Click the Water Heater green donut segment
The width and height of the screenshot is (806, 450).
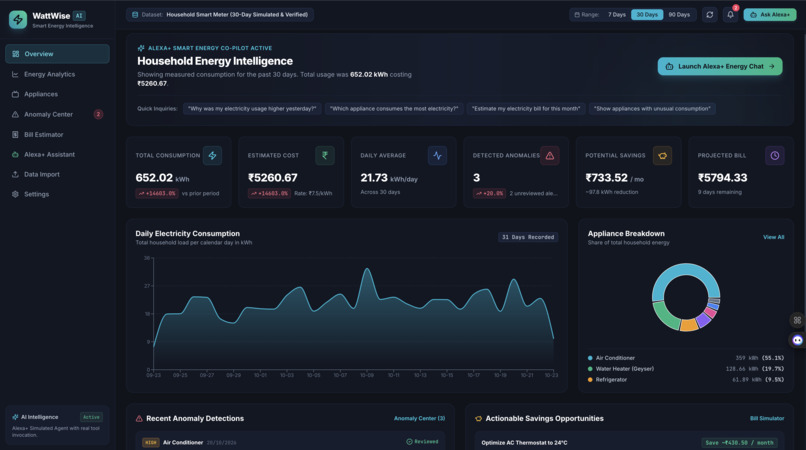click(x=665, y=317)
